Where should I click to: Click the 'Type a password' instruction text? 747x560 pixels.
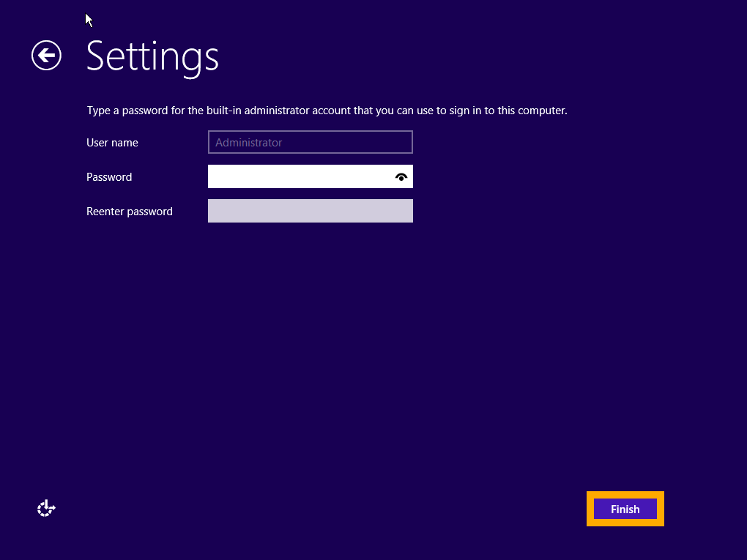click(x=327, y=111)
